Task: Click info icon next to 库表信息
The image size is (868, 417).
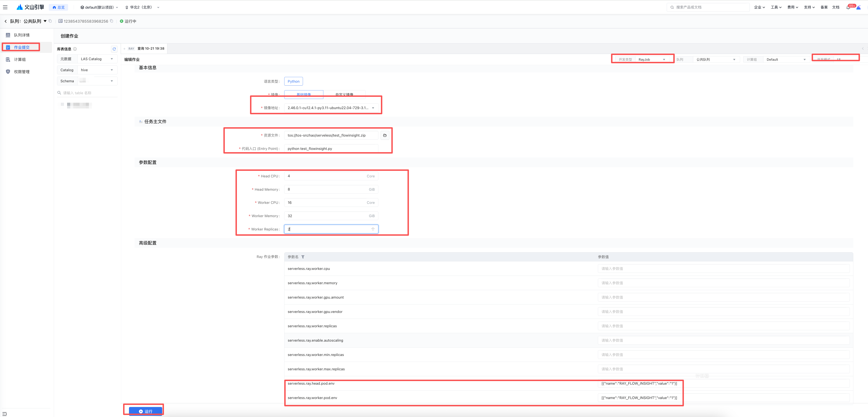Action: tap(75, 49)
